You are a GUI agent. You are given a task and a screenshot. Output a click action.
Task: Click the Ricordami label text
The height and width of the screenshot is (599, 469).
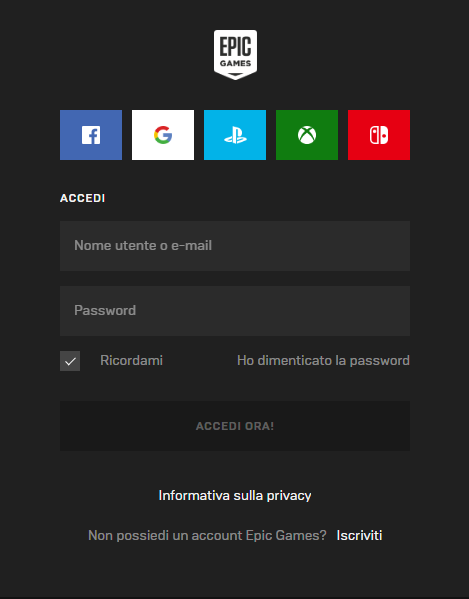click(x=131, y=361)
